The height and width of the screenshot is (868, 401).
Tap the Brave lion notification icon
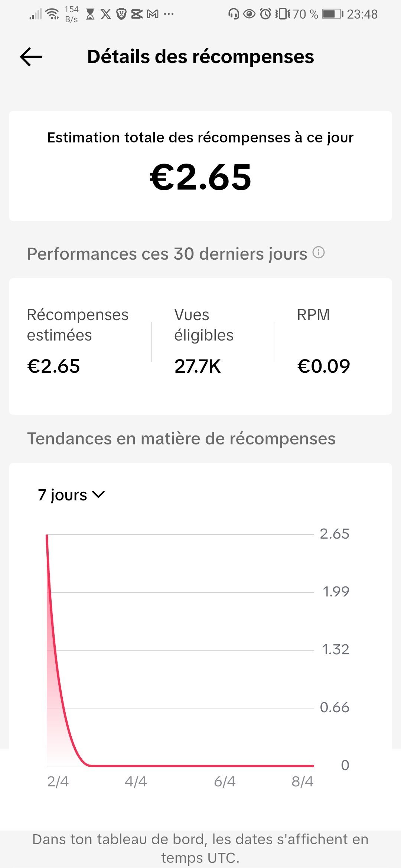121,14
